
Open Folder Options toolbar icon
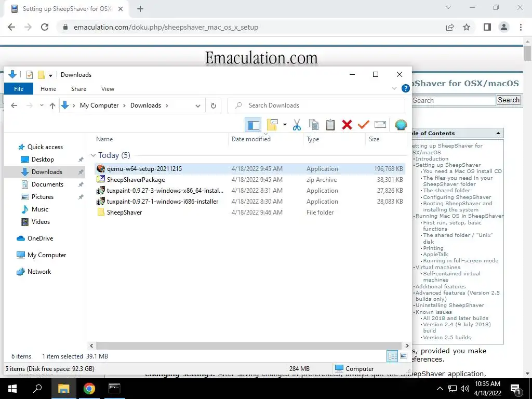(x=272, y=125)
